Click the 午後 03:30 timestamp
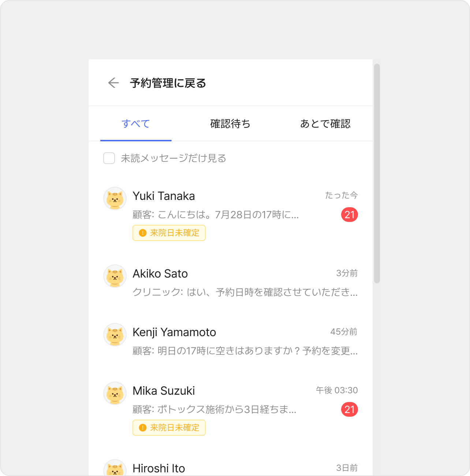Screen dimensions: 470x476 tap(337, 390)
